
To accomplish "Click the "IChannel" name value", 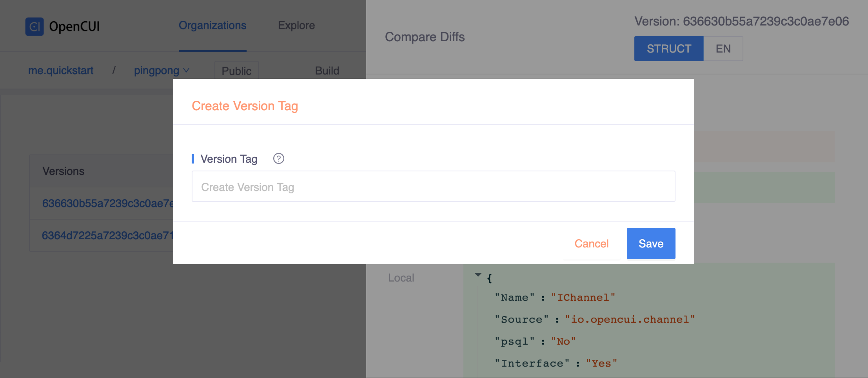I will [x=583, y=298].
